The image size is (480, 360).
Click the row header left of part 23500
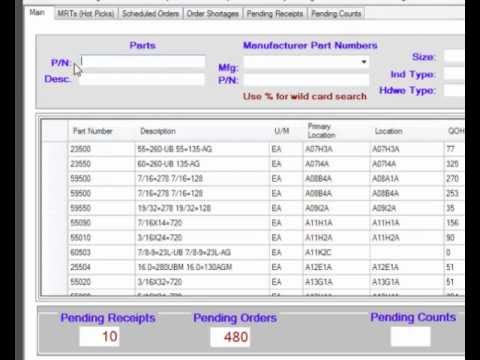click(x=55, y=149)
